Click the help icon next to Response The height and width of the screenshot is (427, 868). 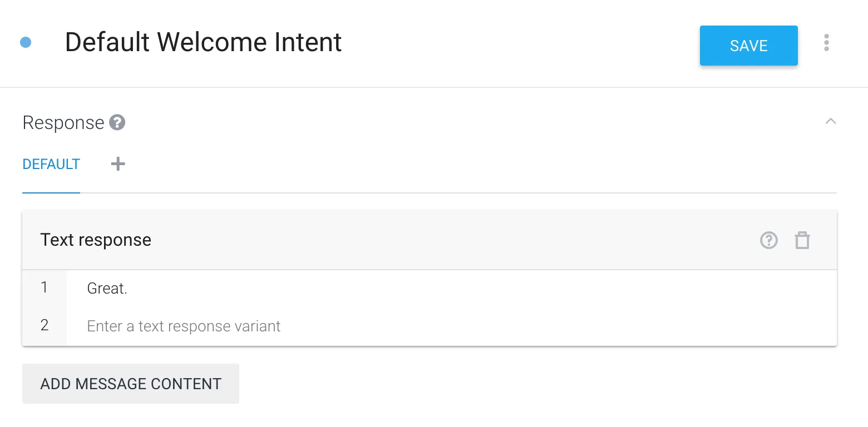coord(117,122)
